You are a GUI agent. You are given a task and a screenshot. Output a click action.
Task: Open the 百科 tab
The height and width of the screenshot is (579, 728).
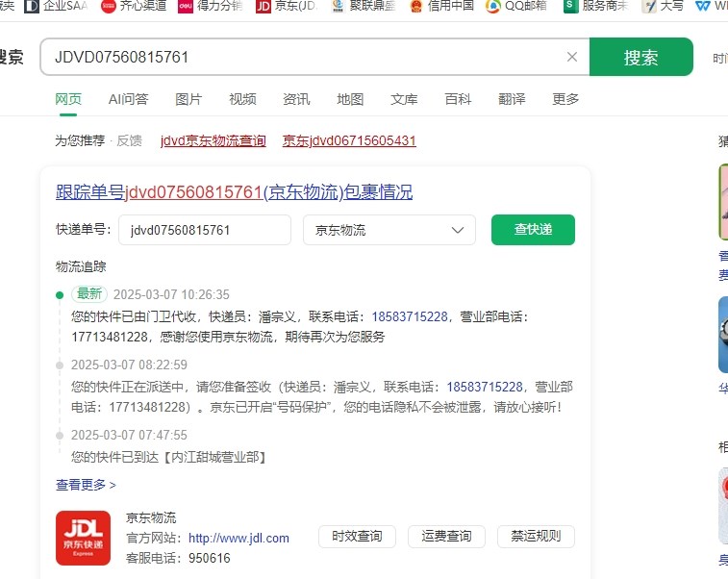(458, 99)
